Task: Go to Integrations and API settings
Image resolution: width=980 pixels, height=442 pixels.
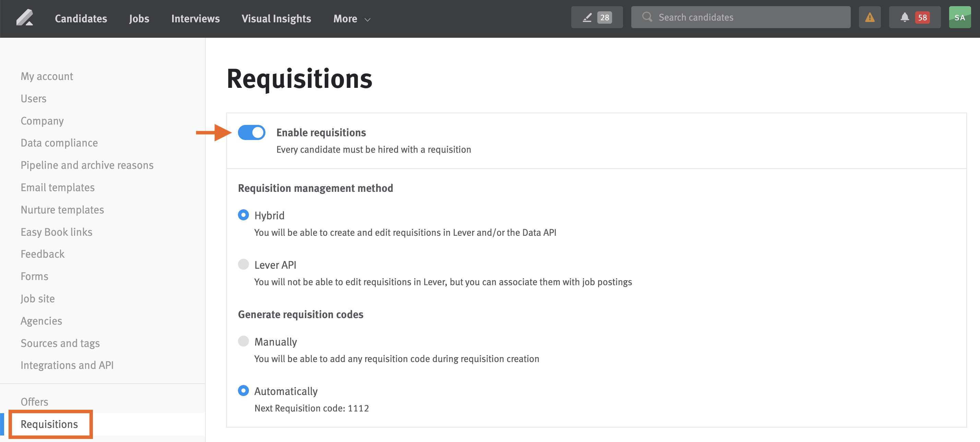Action: tap(67, 365)
